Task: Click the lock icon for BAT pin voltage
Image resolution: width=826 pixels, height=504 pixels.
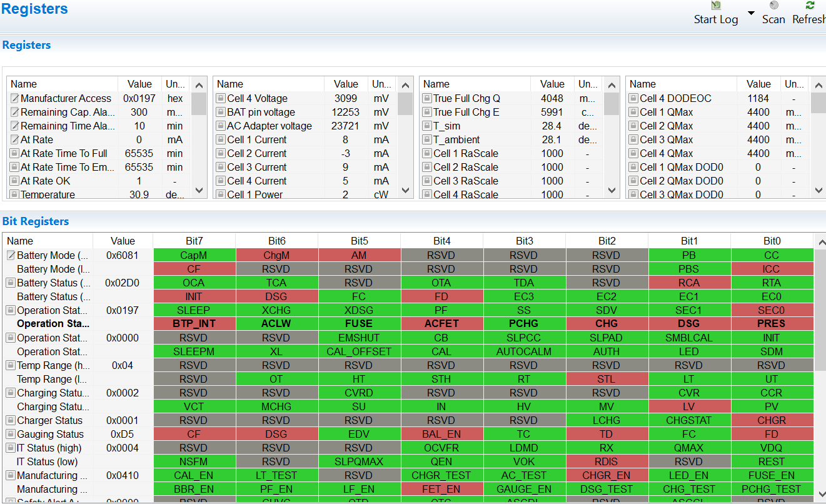Action: (221, 112)
